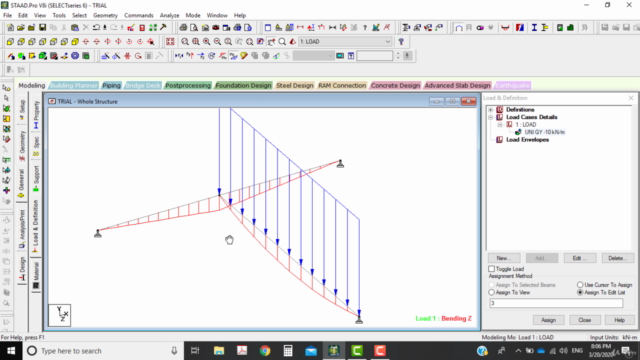Expand the Definitions tree node

point(491,110)
